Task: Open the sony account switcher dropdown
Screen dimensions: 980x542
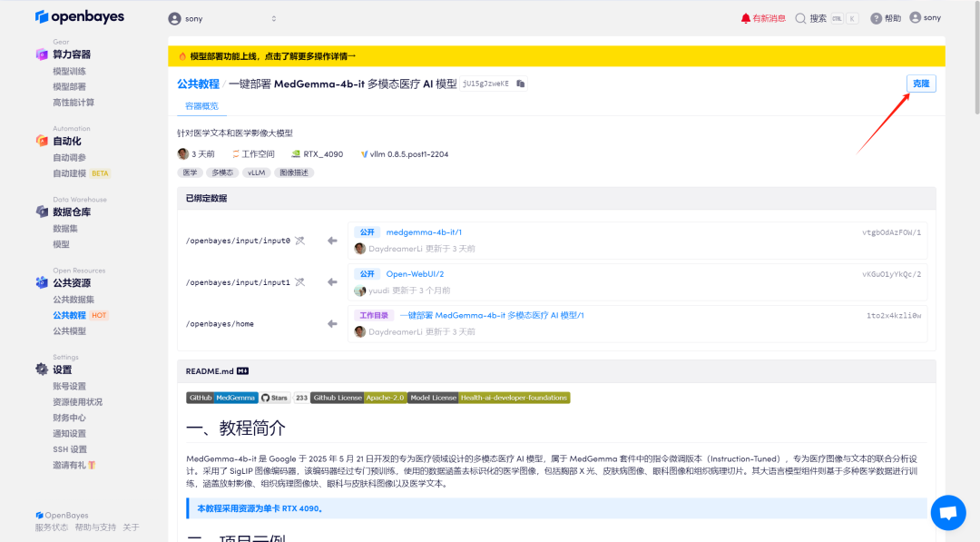Action: coord(222,19)
